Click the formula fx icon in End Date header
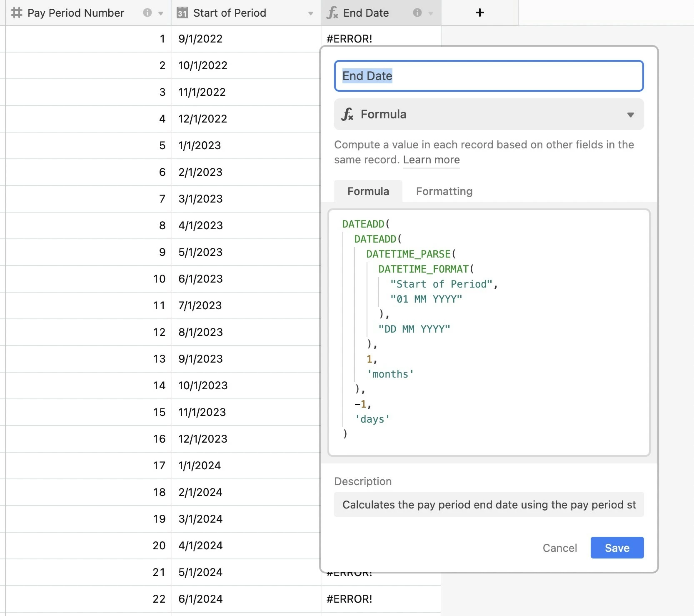Screen dimensions: 694x616 332,13
